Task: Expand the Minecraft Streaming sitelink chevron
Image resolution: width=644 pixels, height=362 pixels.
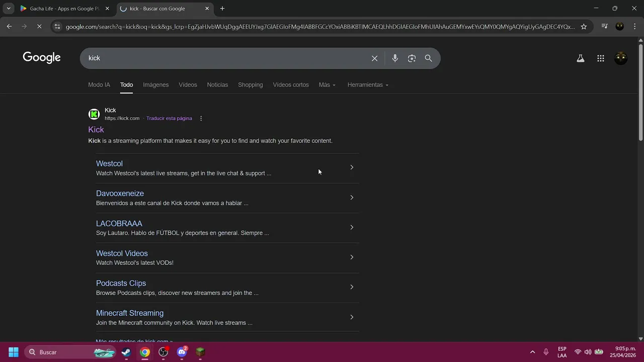Action: point(352,317)
